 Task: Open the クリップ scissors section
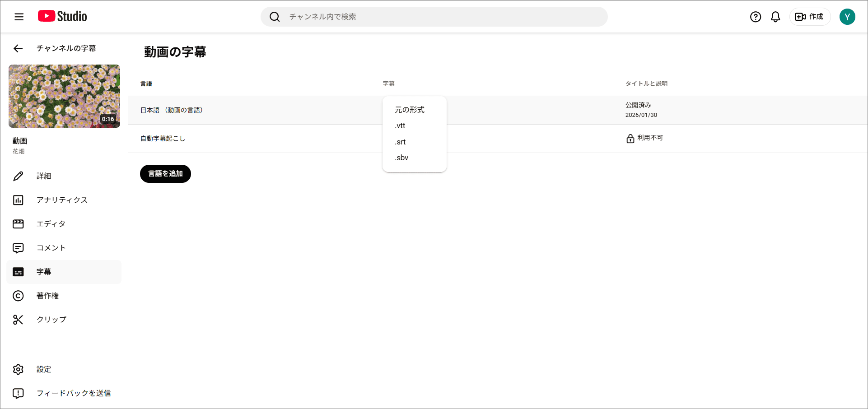[51, 320]
